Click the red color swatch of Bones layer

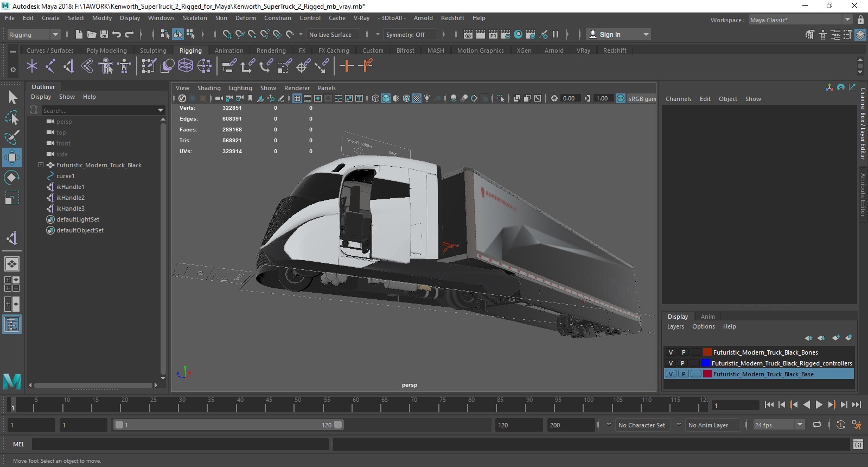click(707, 352)
